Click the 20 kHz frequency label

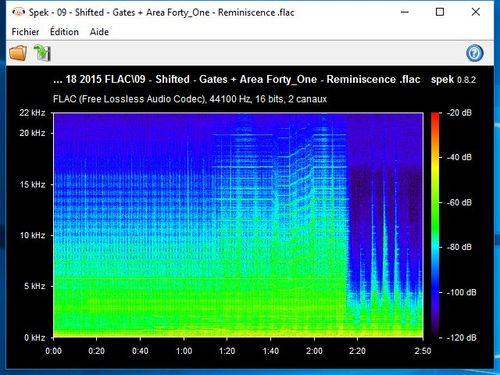pos(32,133)
